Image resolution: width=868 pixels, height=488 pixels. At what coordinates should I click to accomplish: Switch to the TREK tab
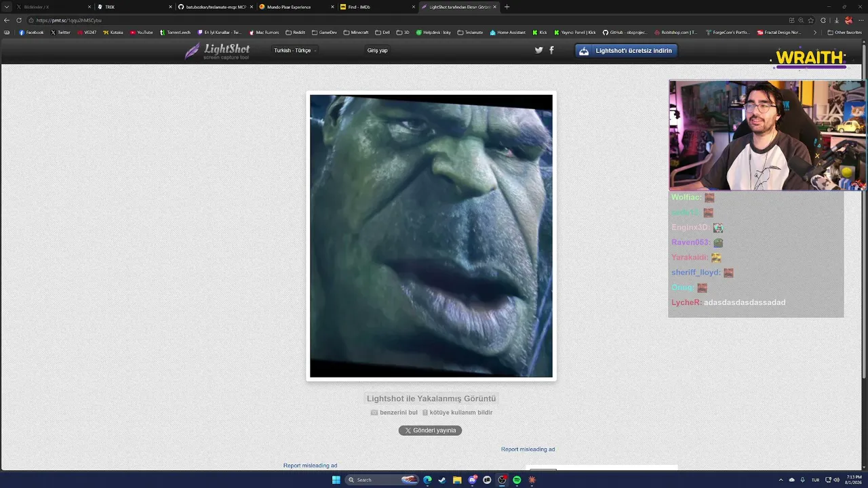point(133,7)
